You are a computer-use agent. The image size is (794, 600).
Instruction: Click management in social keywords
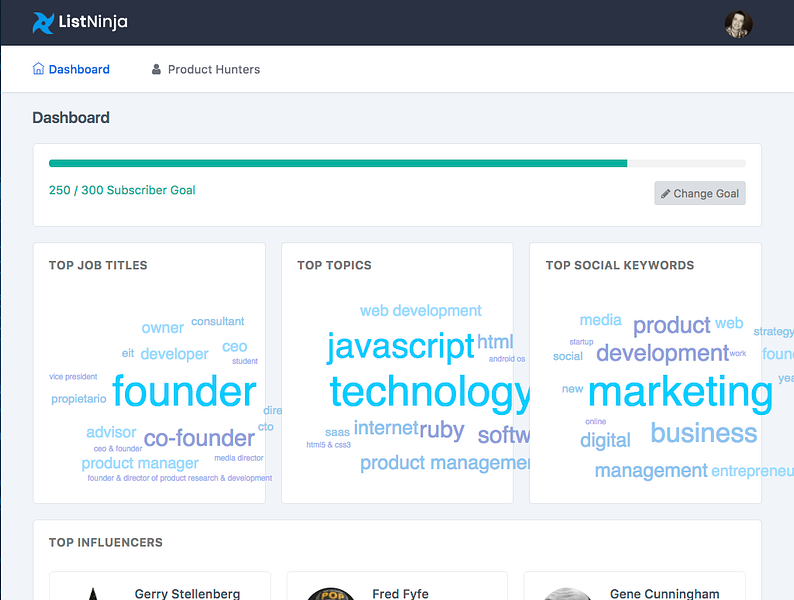click(651, 470)
